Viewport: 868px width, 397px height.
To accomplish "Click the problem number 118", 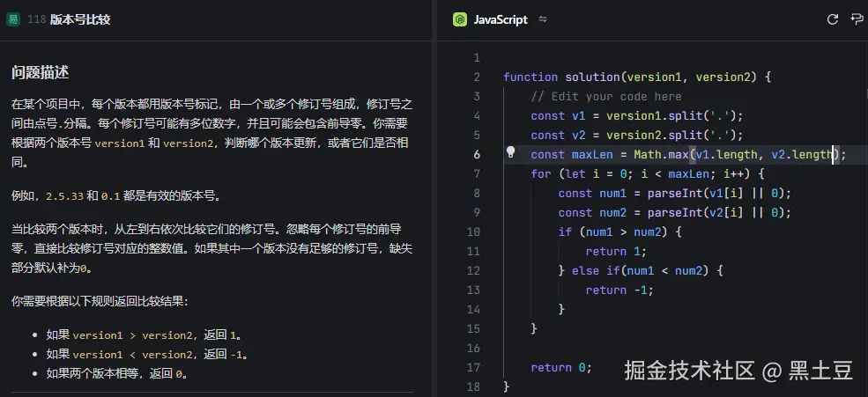I will (x=36, y=20).
